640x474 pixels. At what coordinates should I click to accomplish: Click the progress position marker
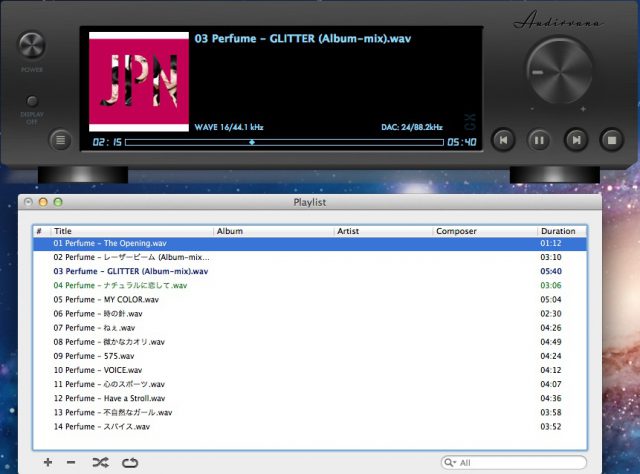(x=252, y=142)
